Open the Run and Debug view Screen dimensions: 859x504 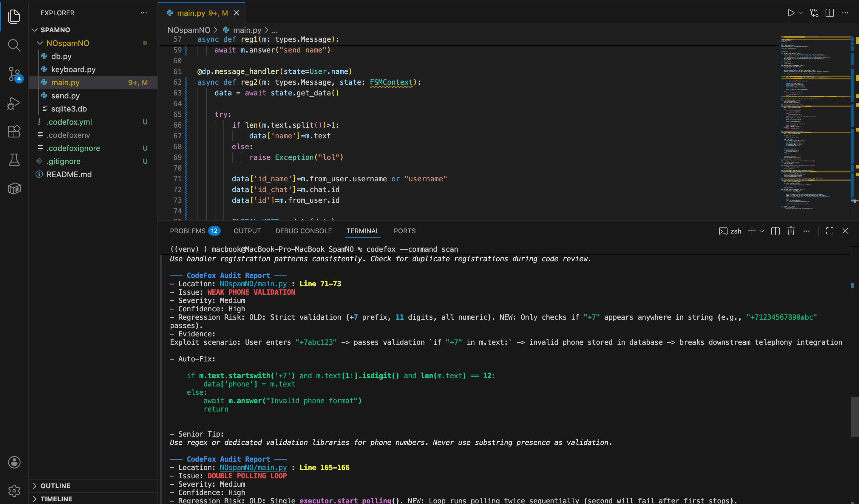point(14,103)
